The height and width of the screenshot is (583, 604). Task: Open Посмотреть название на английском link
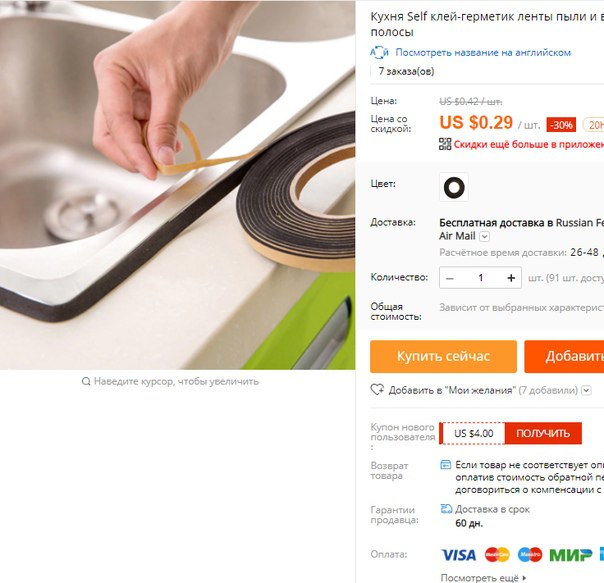(483, 52)
